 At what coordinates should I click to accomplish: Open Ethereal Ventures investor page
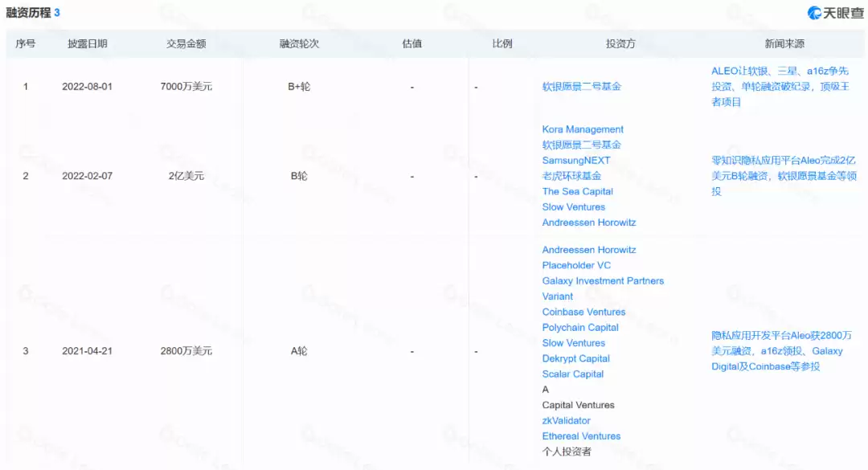(581, 435)
